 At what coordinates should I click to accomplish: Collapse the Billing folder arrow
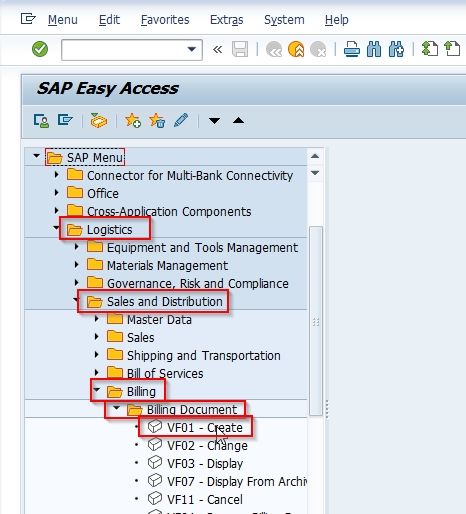pos(97,389)
